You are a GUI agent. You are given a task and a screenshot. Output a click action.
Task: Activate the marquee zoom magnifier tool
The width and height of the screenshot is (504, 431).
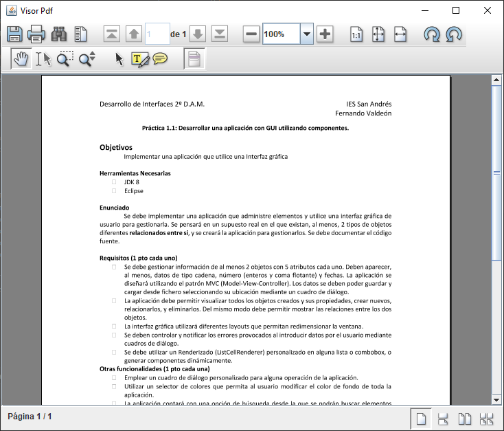(65, 59)
